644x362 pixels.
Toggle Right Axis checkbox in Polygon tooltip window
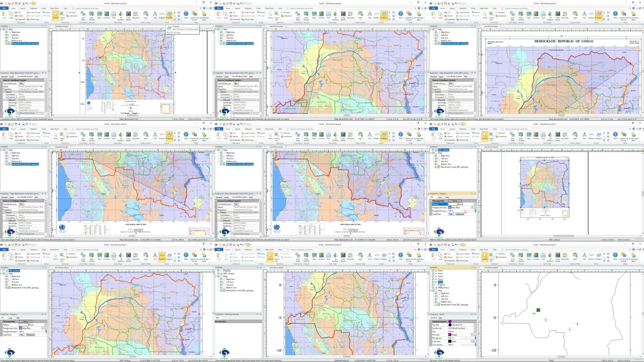[x=6, y=32]
